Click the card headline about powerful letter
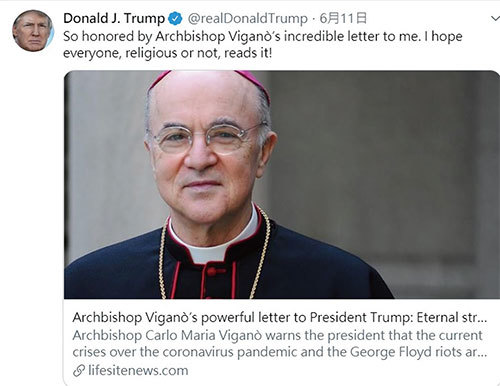This screenshot has height=386, width=500. [x=280, y=317]
